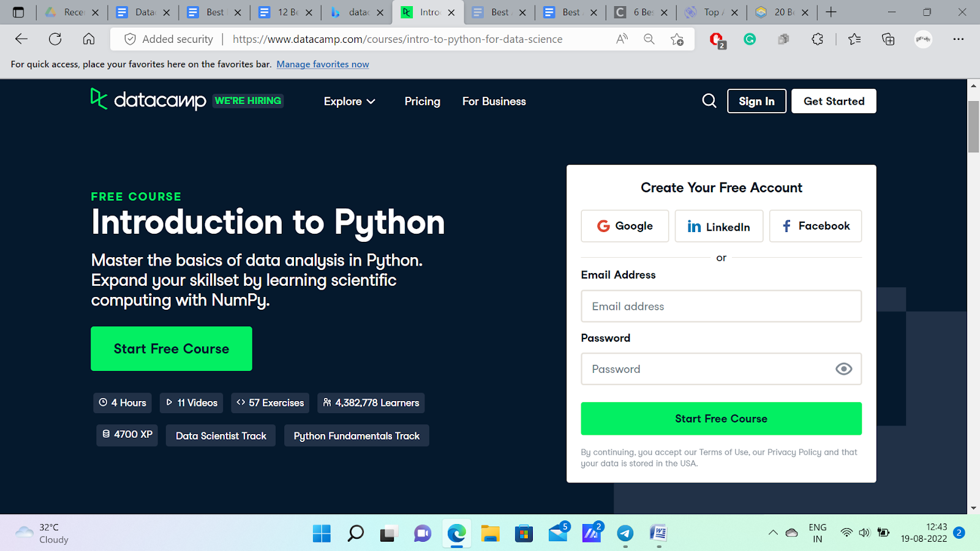Open Microsoft Store from the taskbar
980x551 pixels.
(524, 533)
